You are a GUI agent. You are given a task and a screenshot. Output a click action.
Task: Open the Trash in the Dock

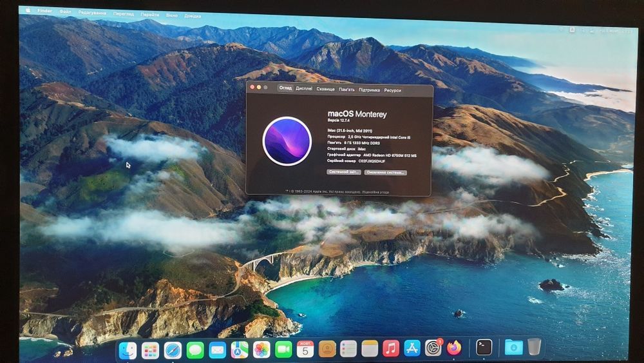(535, 346)
